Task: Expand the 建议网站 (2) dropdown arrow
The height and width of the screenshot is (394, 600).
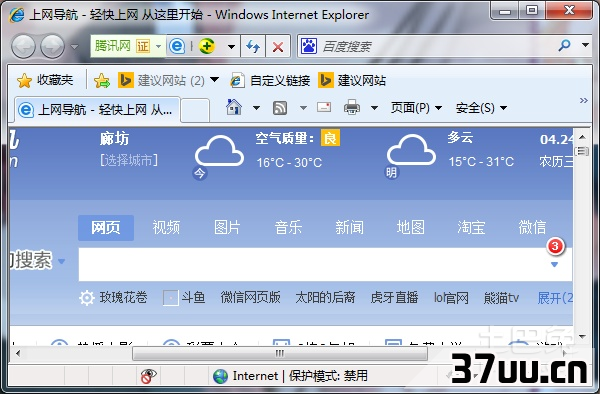Action: 215,80
